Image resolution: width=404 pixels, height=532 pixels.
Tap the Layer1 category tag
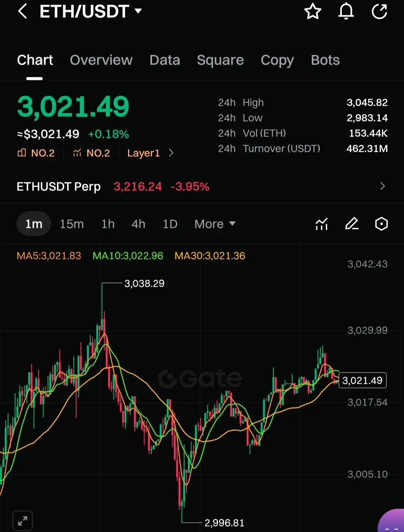143,153
